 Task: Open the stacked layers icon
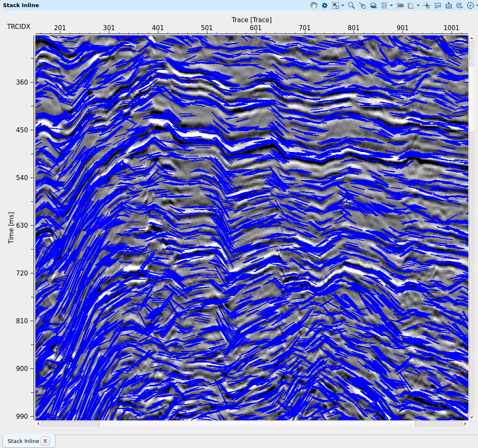(373, 5)
